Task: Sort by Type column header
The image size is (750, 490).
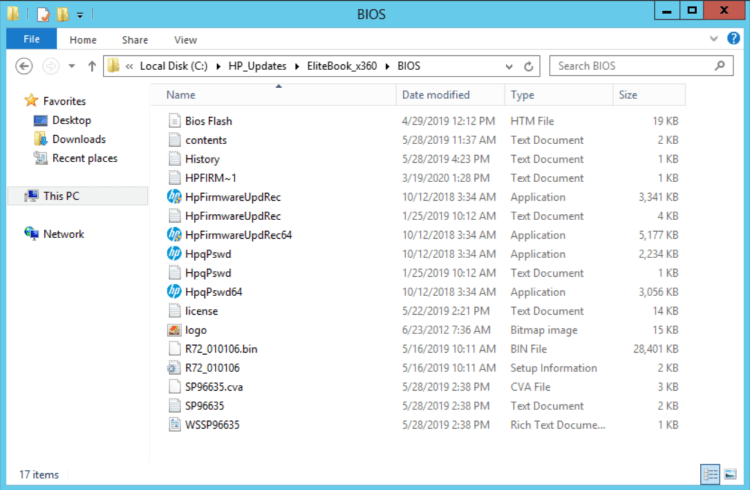Action: point(559,95)
